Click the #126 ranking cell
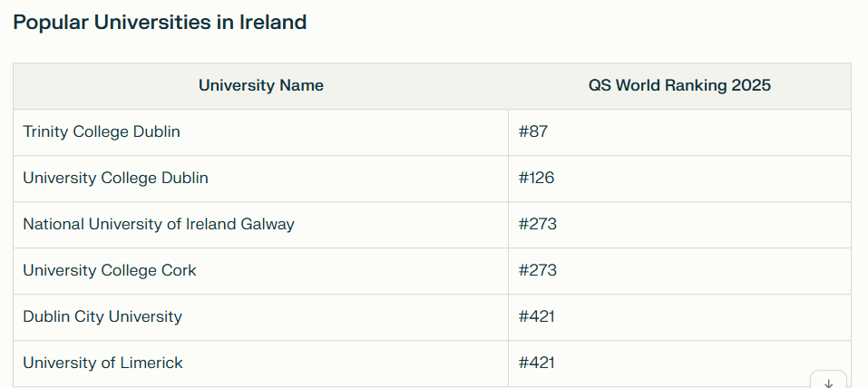The width and height of the screenshot is (868, 388). [679, 179]
